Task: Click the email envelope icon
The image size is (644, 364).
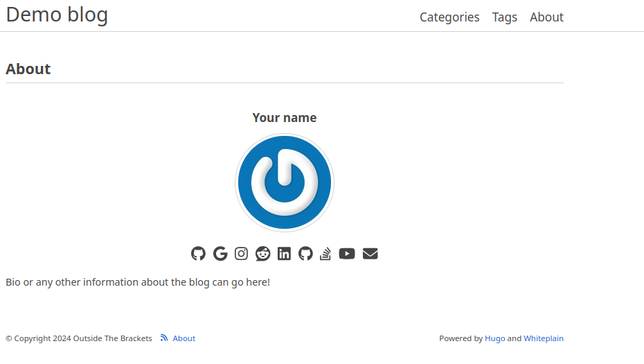Action: pos(370,254)
